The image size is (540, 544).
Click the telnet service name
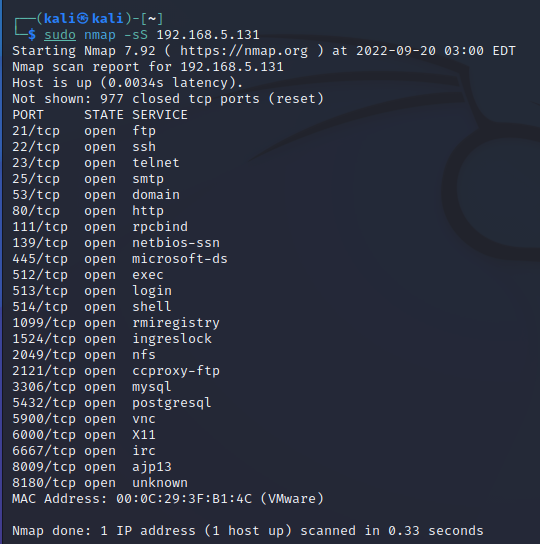coord(156,163)
